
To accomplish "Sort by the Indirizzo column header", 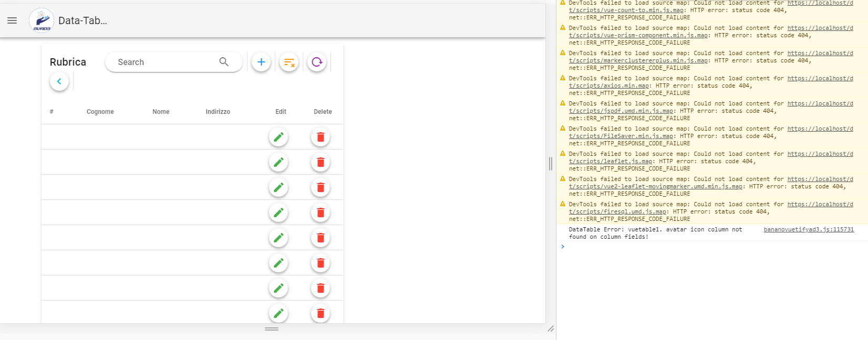I will pos(218,112).
